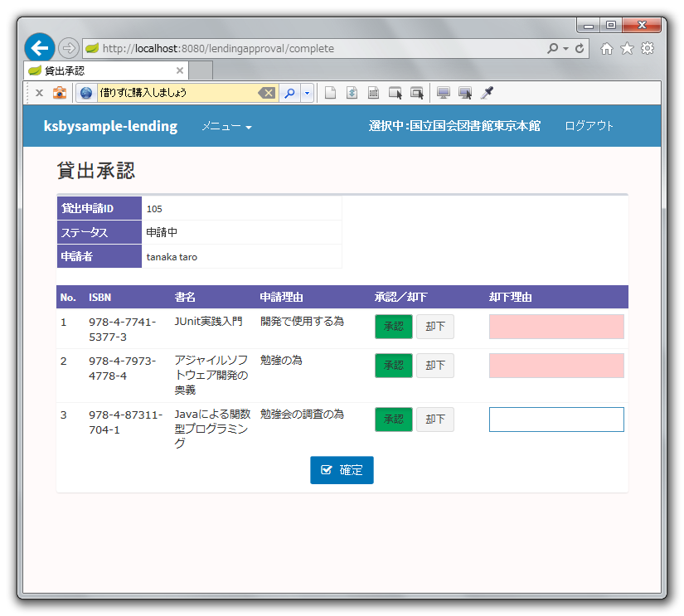Click the search magnifier in address bar
Image resolution: width=684 pixels, height=616 pixels.
pos(552,48)
